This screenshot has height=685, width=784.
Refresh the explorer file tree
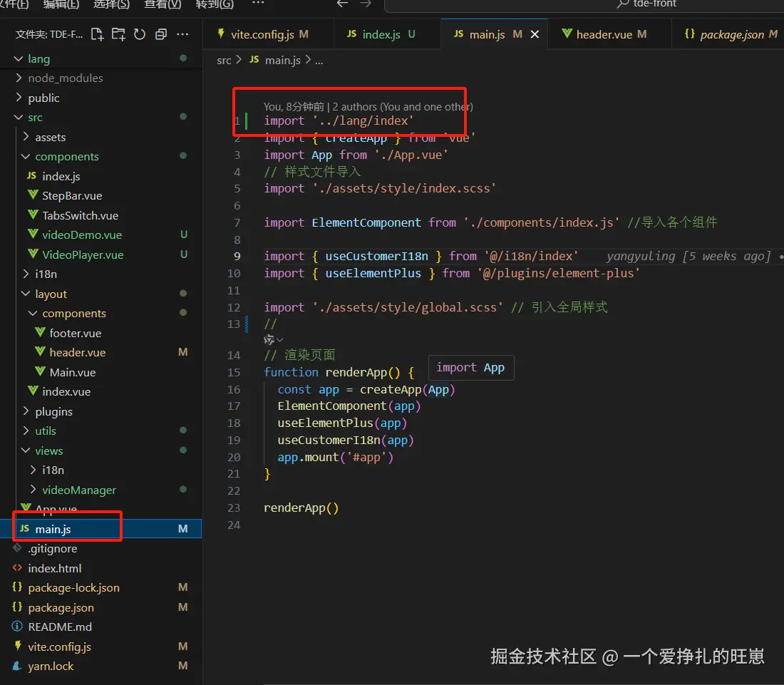[140, 34]
